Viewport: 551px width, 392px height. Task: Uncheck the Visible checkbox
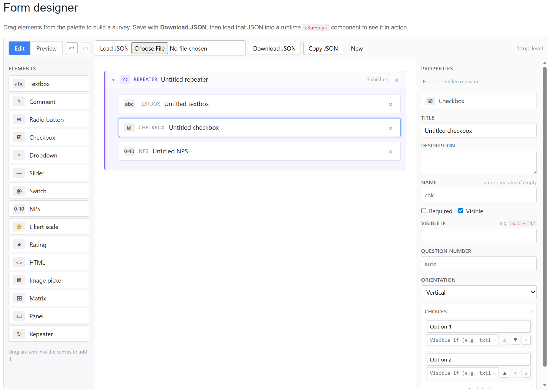tap(461, 211)
